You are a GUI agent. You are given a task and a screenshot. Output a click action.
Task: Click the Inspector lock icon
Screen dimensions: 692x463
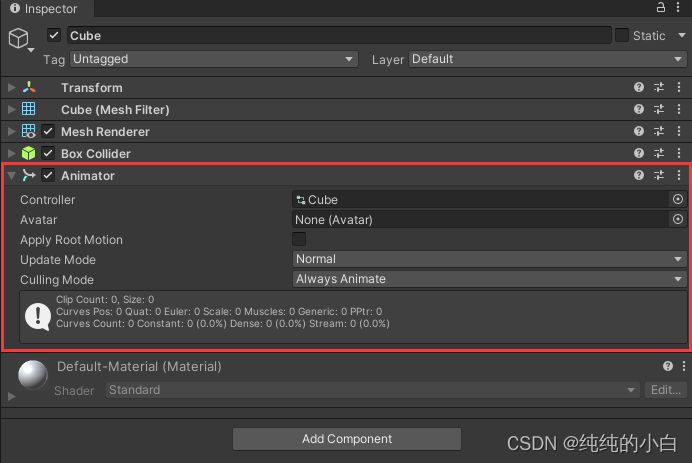click(660, 8)
